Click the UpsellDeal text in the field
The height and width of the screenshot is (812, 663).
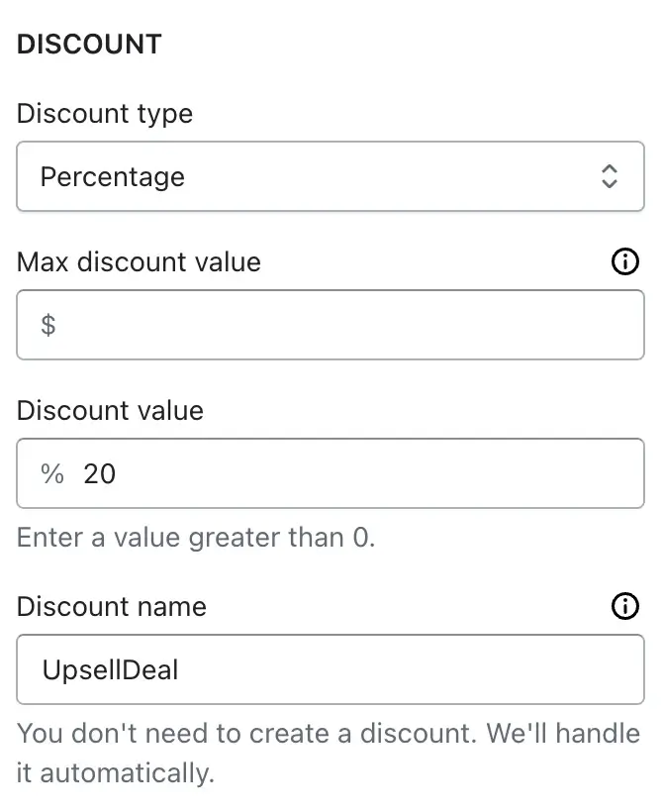[110, 669]
